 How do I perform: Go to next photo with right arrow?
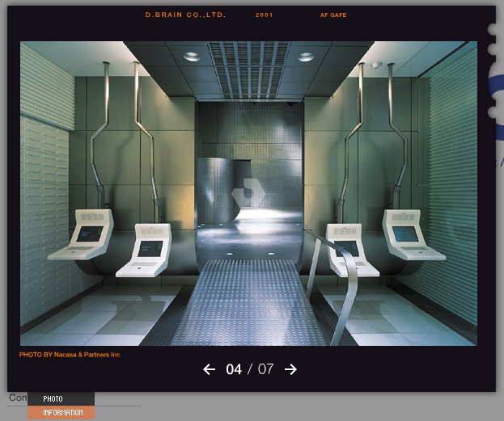point(290,369)
